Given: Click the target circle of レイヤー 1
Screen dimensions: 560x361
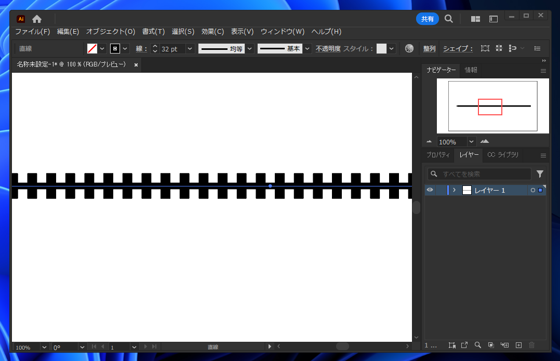Looking at the screenshot, I should pos(532,190).
